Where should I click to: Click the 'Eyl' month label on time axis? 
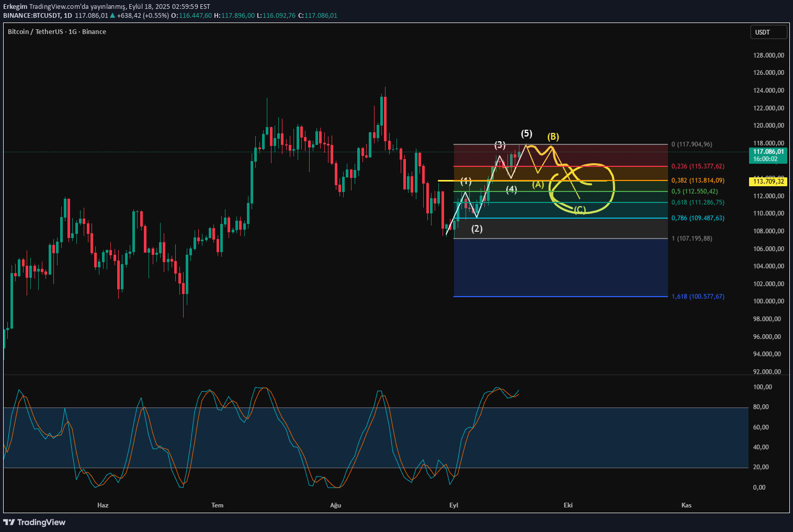(x=454, y=505)
